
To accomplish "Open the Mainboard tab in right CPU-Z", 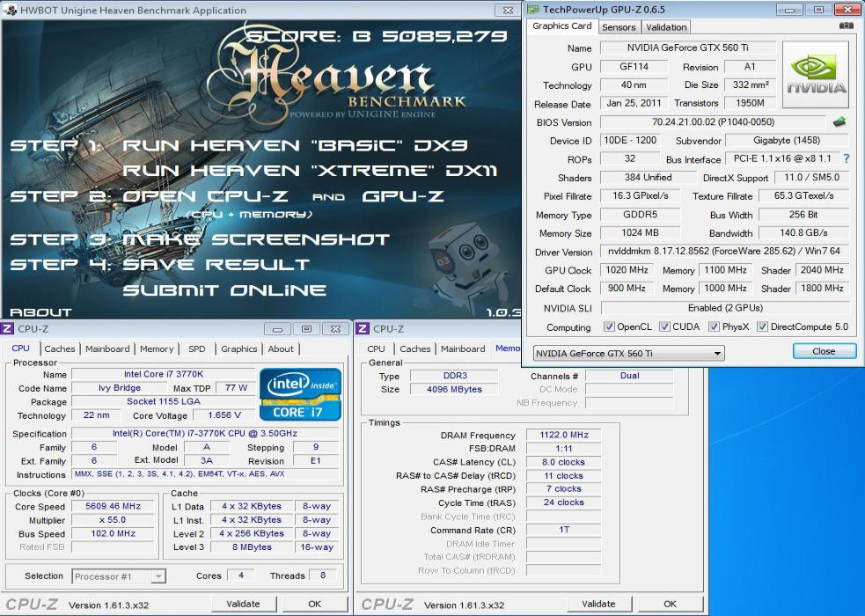I will click(x=463, y=348).
